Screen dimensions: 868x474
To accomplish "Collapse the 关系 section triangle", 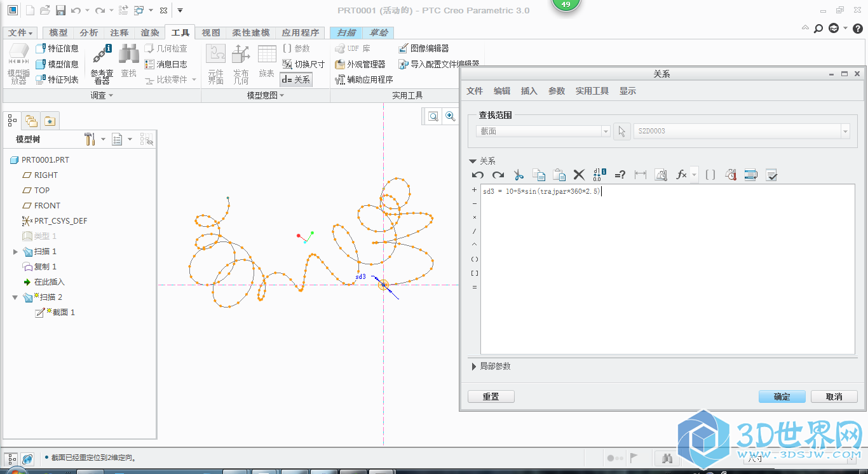I will (x=472, y=161).
